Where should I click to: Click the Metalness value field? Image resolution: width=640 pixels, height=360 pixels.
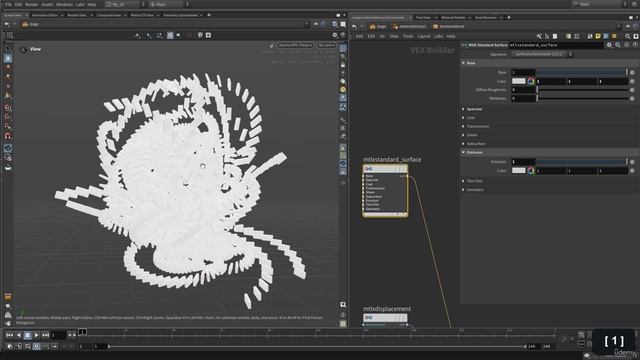click(x=523, y=98)
